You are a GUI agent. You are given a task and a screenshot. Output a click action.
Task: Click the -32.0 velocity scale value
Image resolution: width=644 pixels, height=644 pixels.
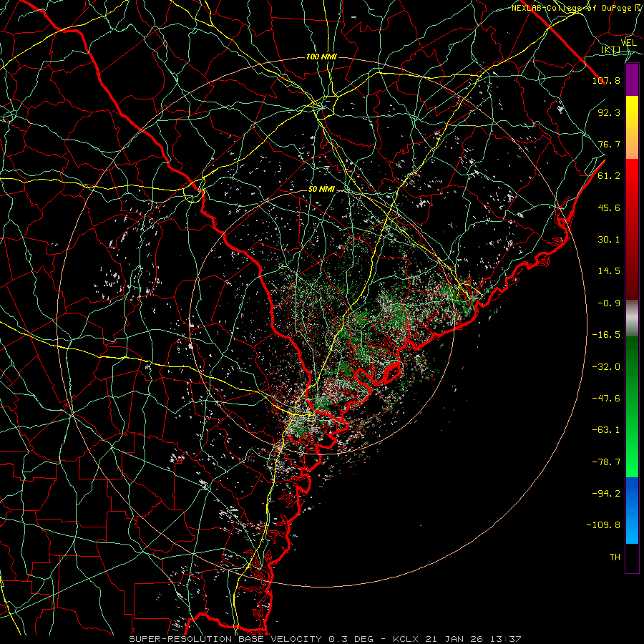tap(606, 367)
